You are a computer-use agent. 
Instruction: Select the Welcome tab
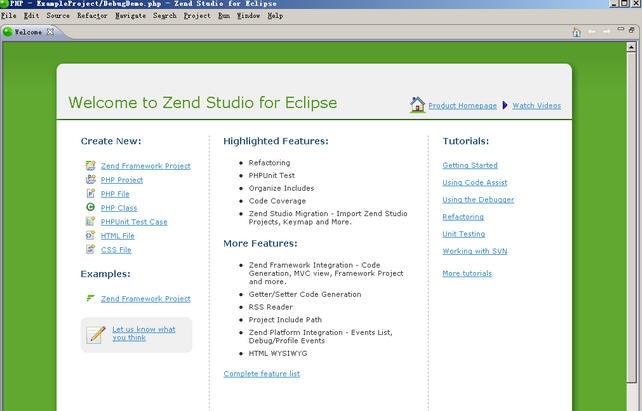pos(28,32)
